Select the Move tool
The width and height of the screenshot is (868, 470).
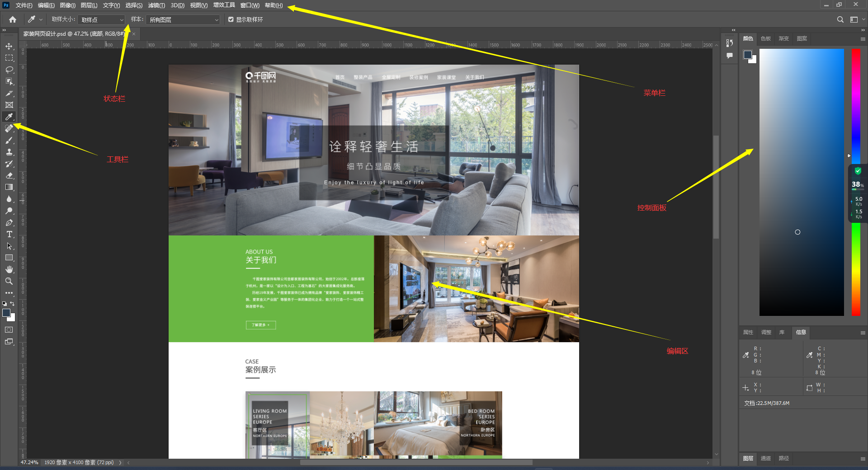[x=9, y=46]
